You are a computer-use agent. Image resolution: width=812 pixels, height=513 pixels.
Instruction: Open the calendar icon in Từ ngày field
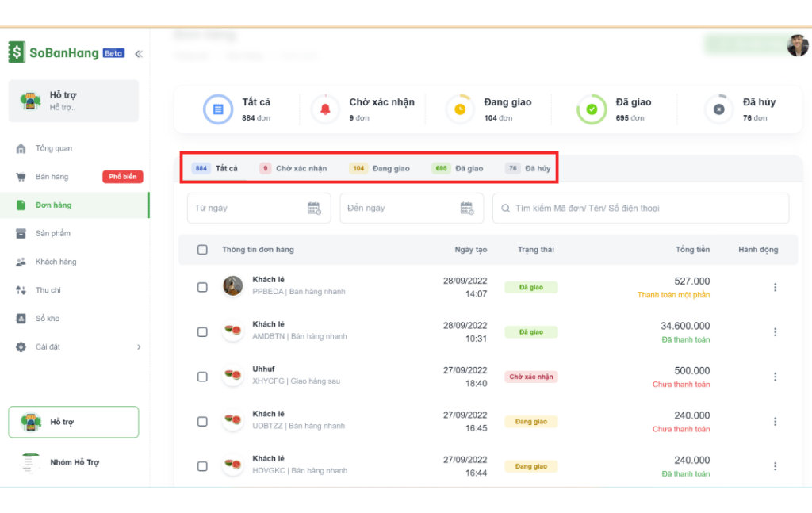coord(314,209)
